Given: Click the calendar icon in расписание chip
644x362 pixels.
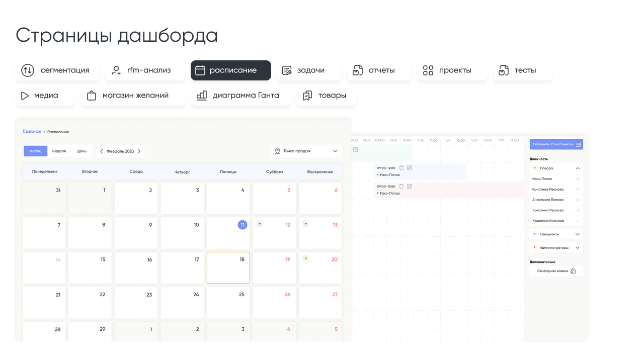Looking at the screenshot, I should click(200, 70).
